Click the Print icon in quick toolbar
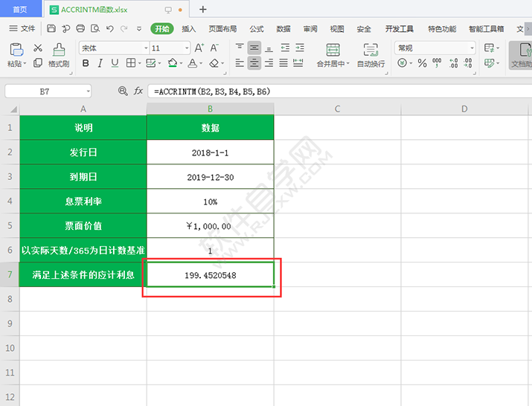The image size is (532, 406). (80, 29)
